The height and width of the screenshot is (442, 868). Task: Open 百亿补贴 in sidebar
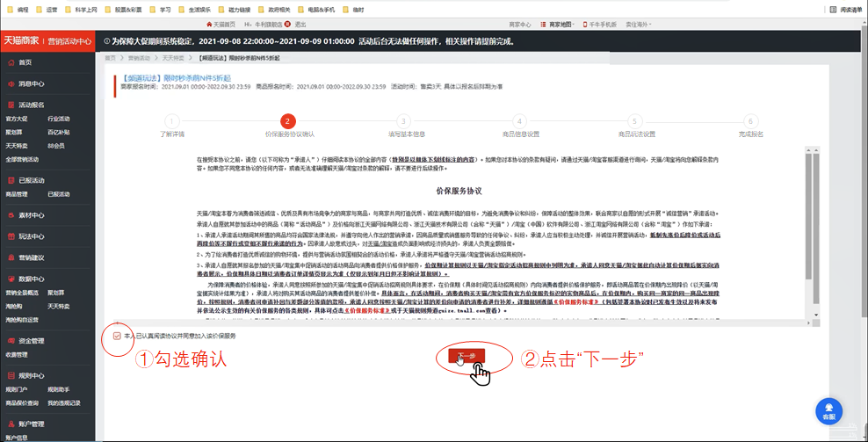59,133
